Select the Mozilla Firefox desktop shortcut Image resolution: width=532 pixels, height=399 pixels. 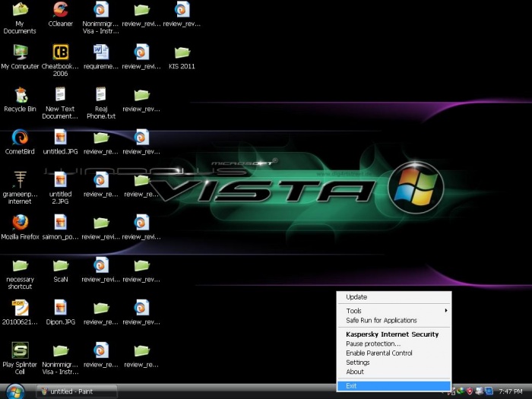20,223
